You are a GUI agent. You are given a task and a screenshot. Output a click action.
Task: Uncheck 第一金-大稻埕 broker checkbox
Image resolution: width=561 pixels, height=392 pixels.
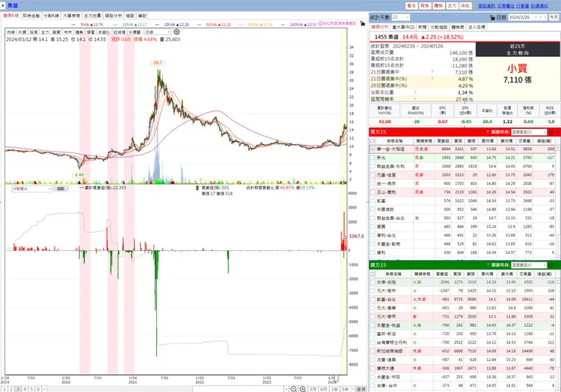(x=373, y=149)
